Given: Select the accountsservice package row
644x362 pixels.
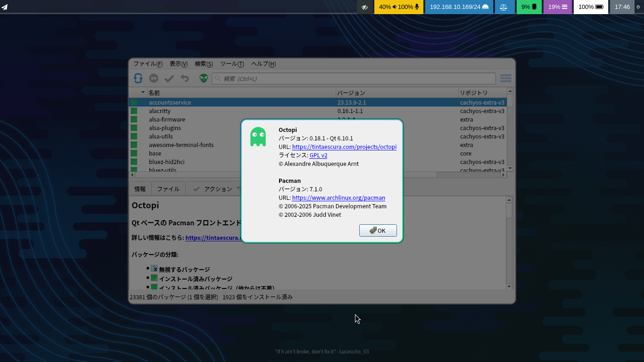Looking at the screenshot, I should click(x=318, y=102).
